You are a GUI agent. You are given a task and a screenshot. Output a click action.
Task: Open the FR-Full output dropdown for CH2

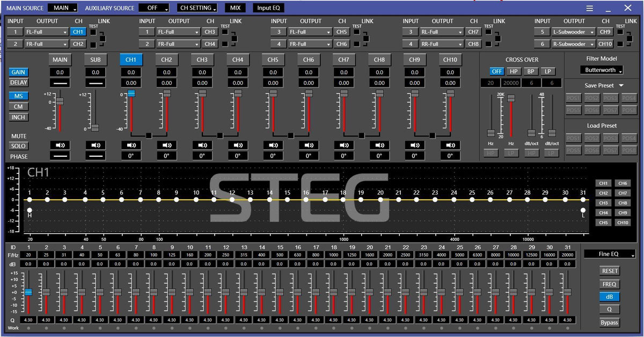tap(46, 44)
